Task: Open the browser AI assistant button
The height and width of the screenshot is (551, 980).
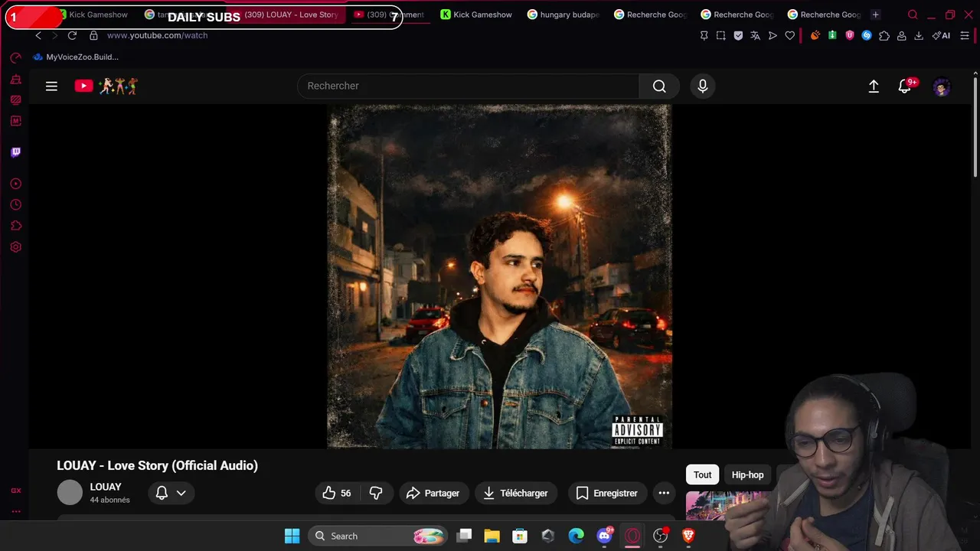Action: [x=941, y=35]
